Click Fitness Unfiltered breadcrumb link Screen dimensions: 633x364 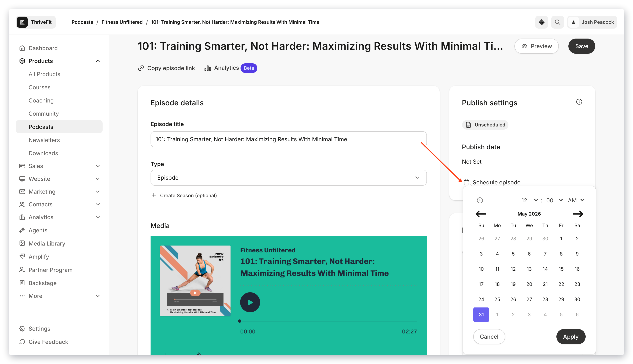pyautogui.click(x=122, y=22)
